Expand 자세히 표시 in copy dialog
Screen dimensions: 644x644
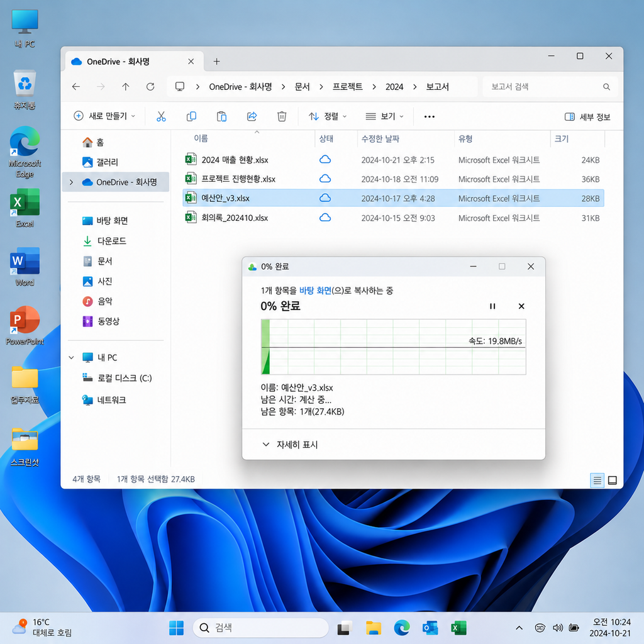tap(290, 445)
